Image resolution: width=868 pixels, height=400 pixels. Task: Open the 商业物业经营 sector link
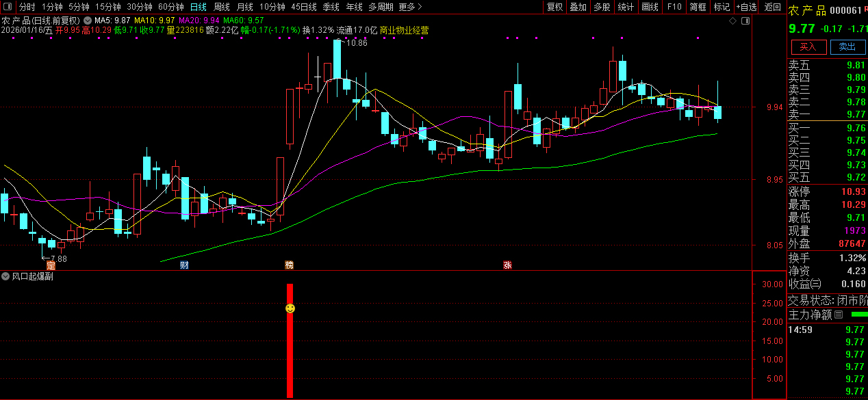point(405,30)
